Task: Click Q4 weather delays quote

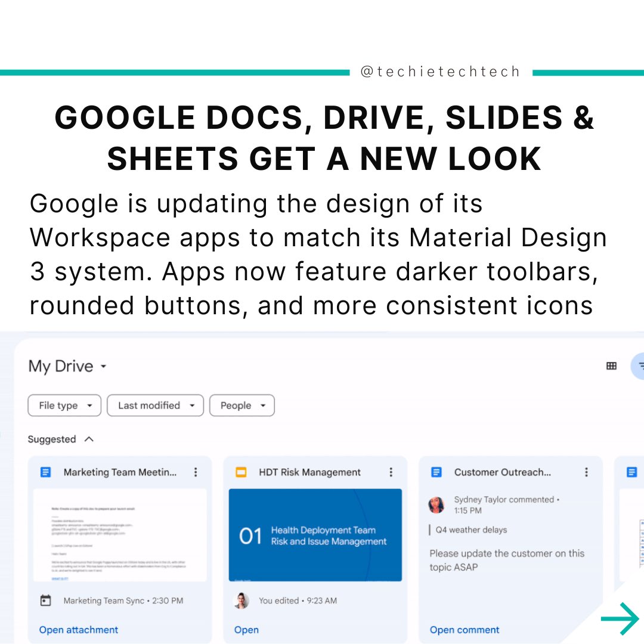Action: coord(471,530)
